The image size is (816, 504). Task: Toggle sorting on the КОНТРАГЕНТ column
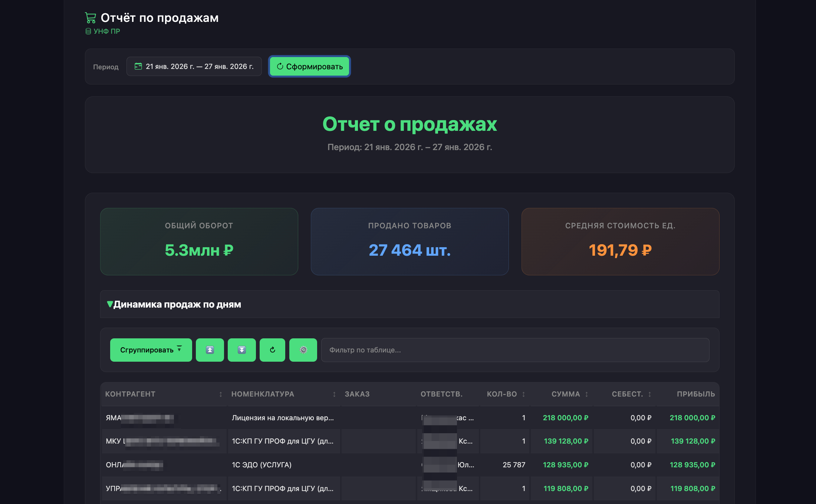[220, 394]
